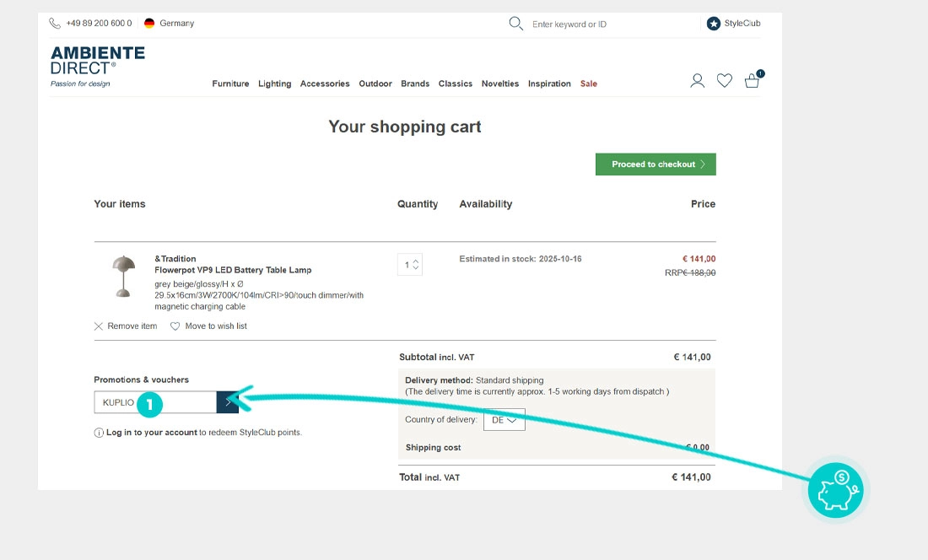Open the shopping basket icon

tap(752, 81)
